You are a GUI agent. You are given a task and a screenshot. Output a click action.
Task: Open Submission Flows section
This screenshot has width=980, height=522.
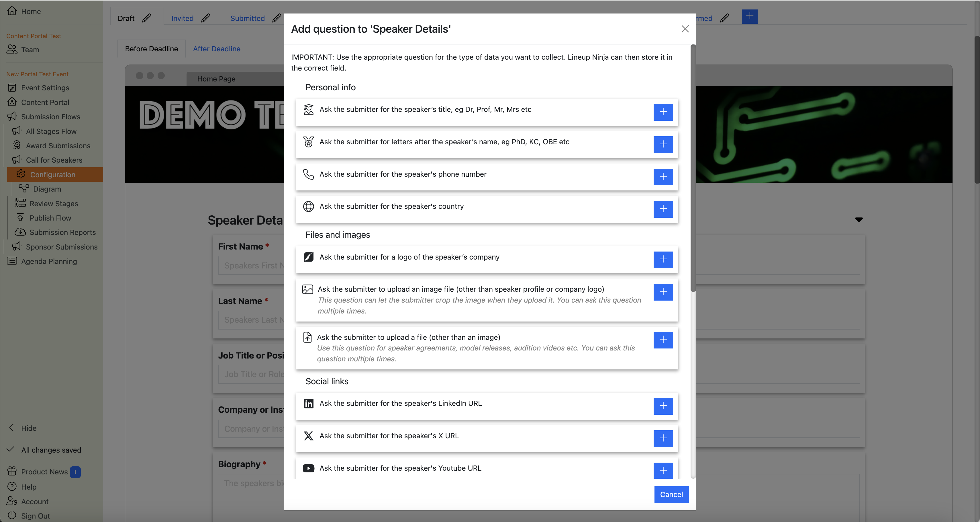(44, 116)
